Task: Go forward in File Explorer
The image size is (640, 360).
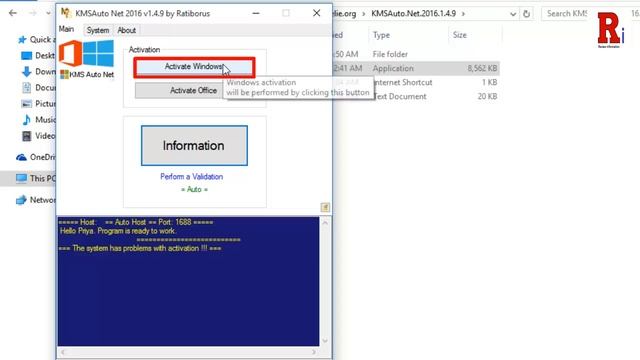Action: click(33, 13)
